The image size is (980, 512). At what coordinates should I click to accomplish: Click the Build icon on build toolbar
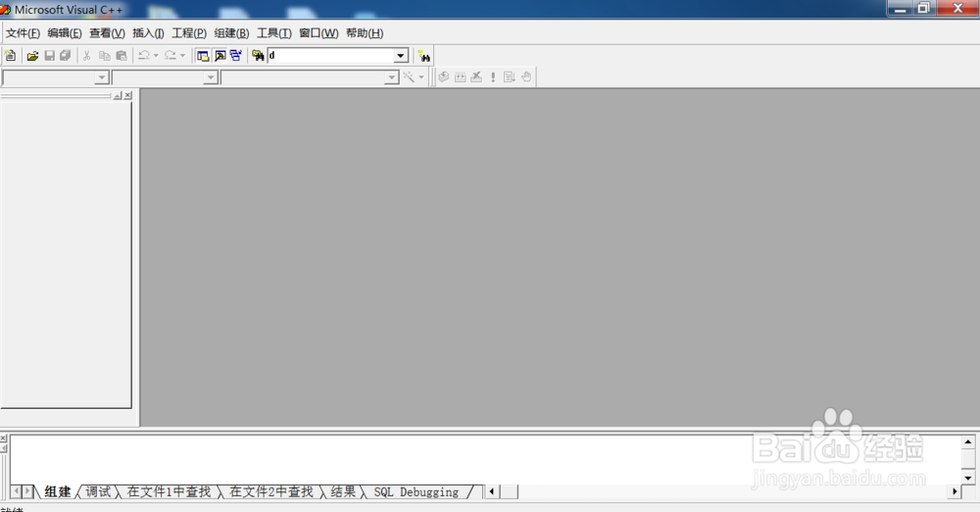tap(460, 77)
